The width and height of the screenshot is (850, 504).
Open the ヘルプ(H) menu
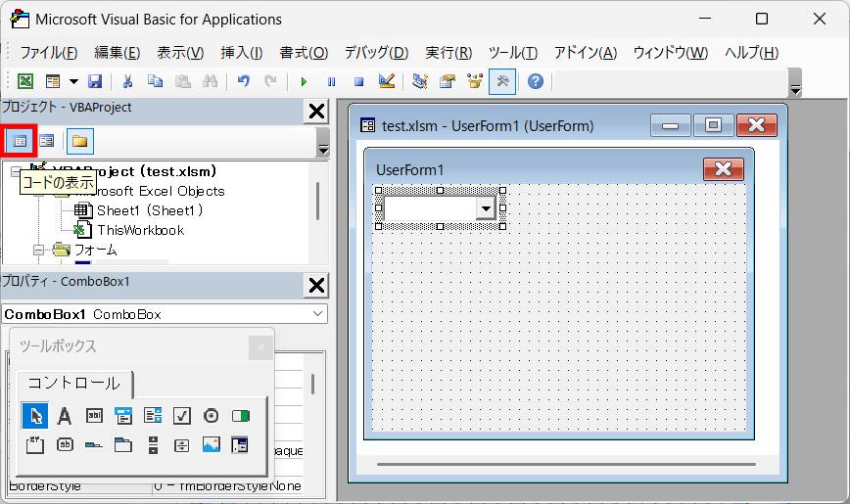coord(751,53)
